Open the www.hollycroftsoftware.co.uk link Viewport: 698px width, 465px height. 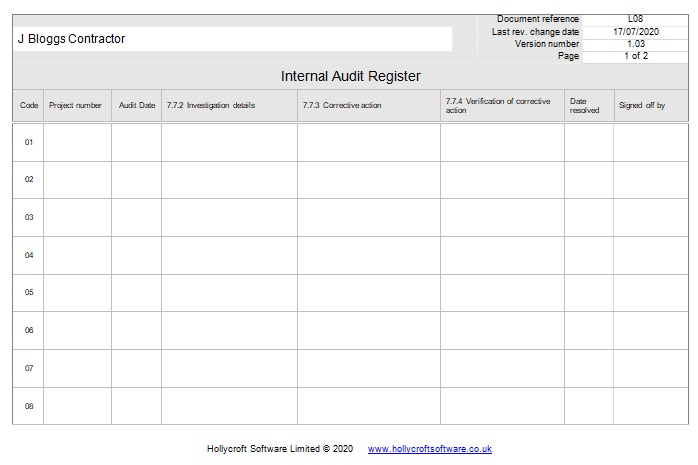tap(429, 449)
